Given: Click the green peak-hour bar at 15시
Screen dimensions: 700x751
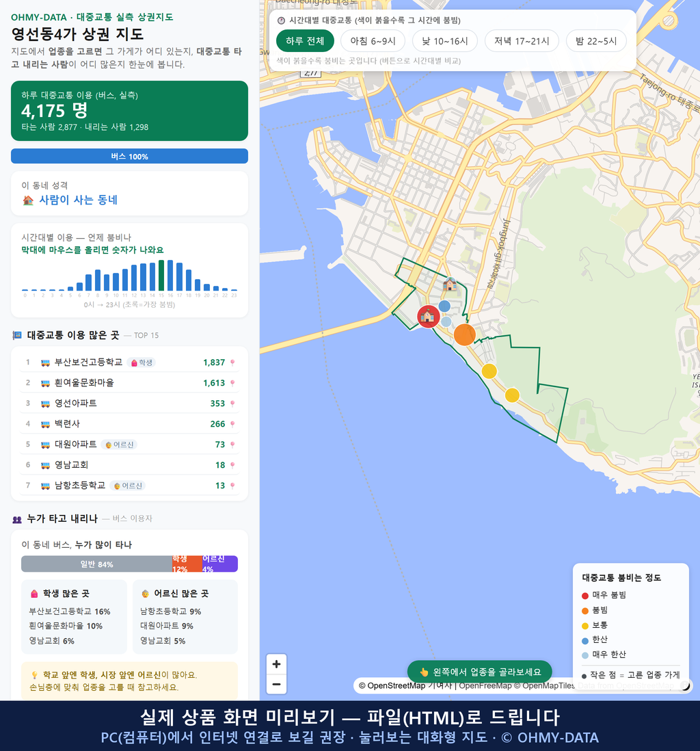Looking at the screenshot, I should pyautogui.click(x=161, y=276).
